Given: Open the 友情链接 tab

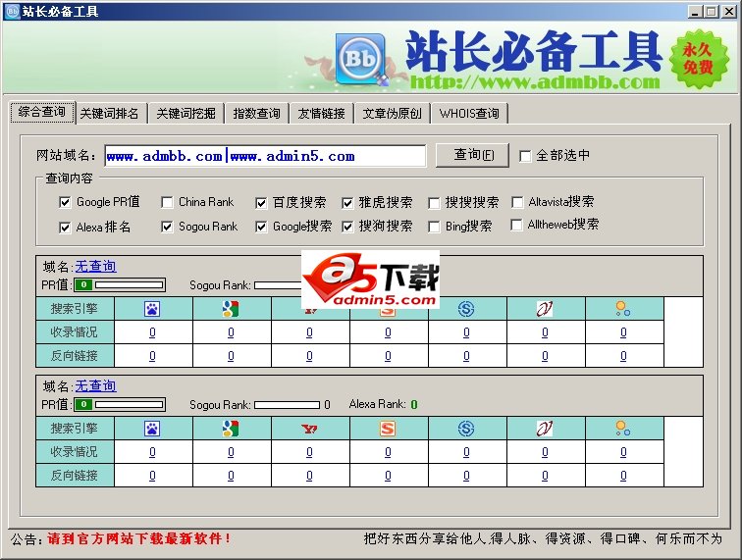Looking at the screenshot, I should 322,114.
